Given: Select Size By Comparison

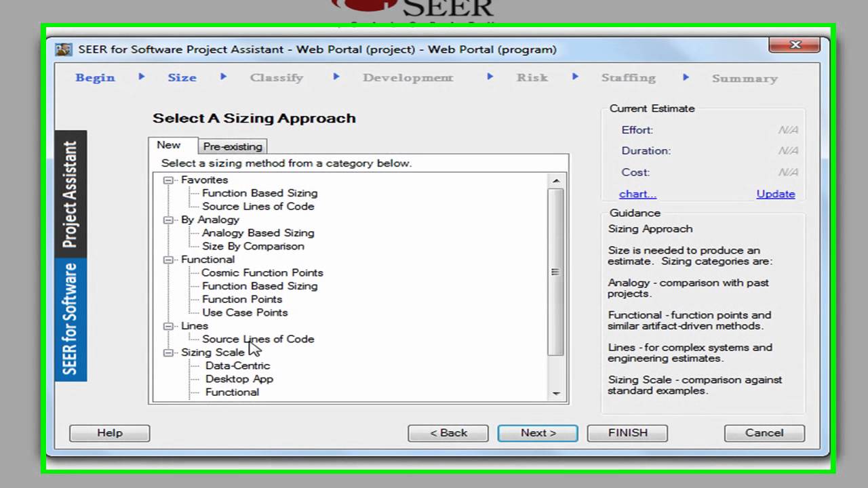Looking at the screenshot, I should (253, 246).
